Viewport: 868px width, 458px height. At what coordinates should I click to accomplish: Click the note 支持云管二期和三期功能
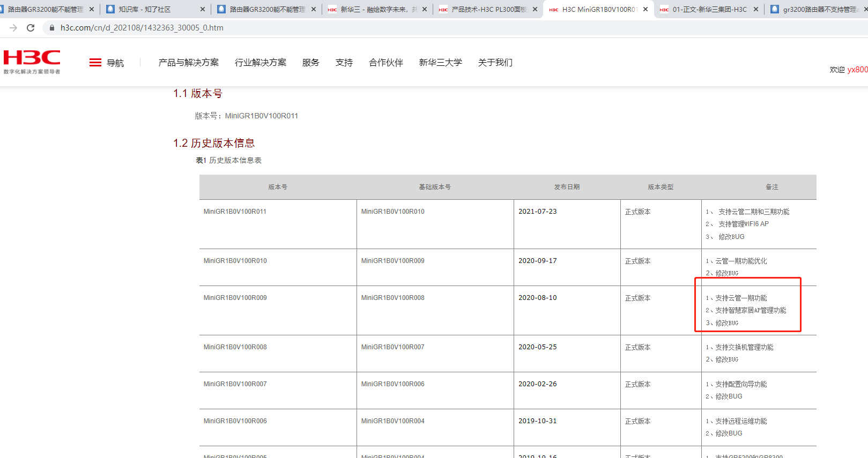(754, 212)
